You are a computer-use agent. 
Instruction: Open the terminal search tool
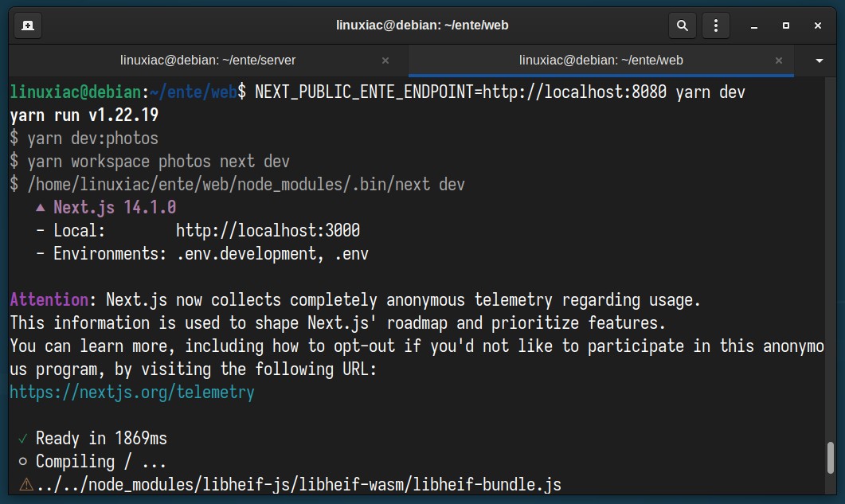coord(683,25)
